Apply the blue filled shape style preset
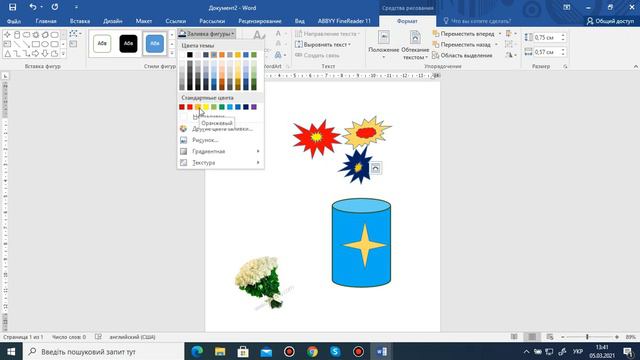 (x=155, y=44)
